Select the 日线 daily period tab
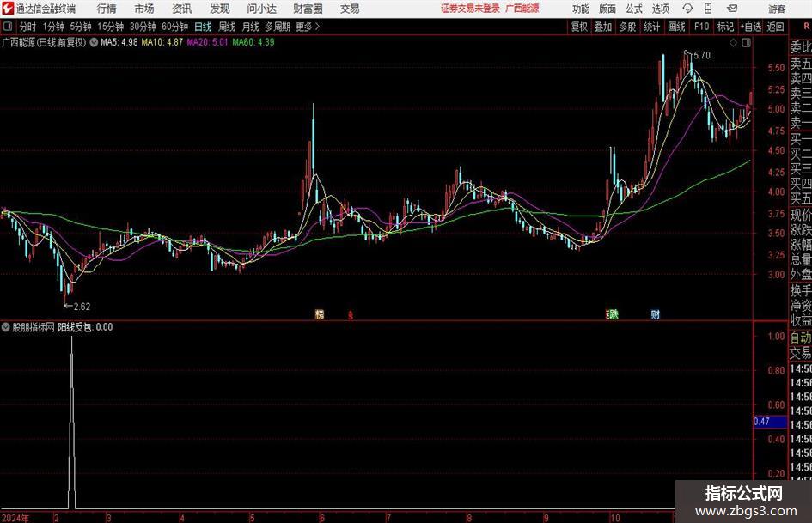 click(203, 27)
